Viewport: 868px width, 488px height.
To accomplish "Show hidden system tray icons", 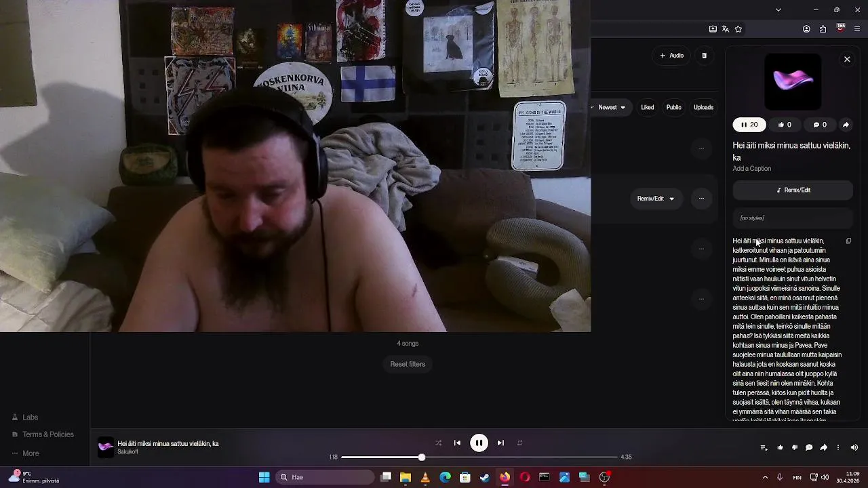I will [x=765, y=477].
